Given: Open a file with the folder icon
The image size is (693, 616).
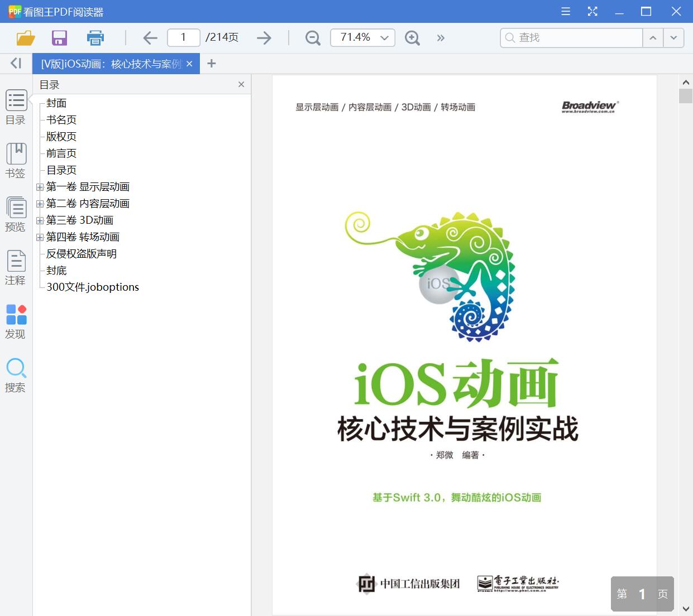Looking at the screenshot, I should click(26, 38).
